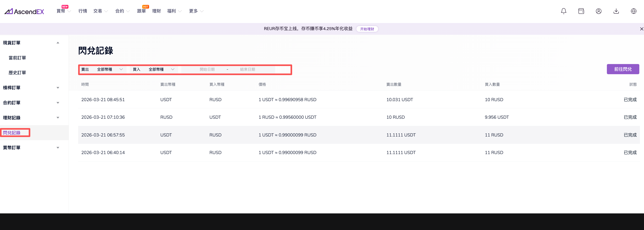Viewport: 644px width, 230px height.
Task: Close the REUR announcement banner
Action: point(641,29)
